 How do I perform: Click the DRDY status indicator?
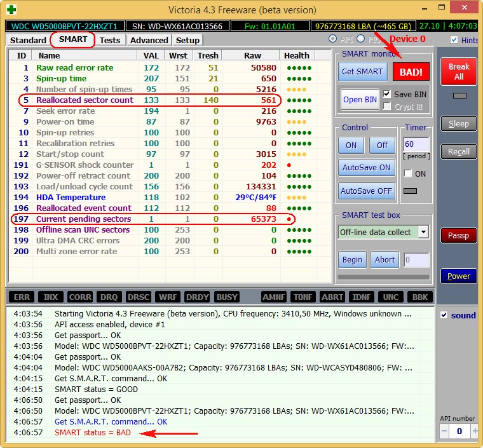pyautogui.click(x=197, y=297)
